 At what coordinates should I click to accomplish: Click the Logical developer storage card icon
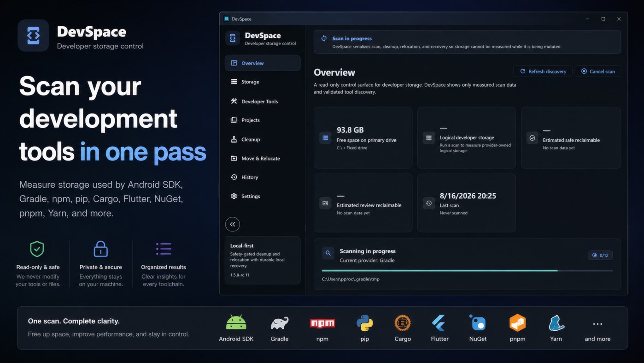pos(429,138)
